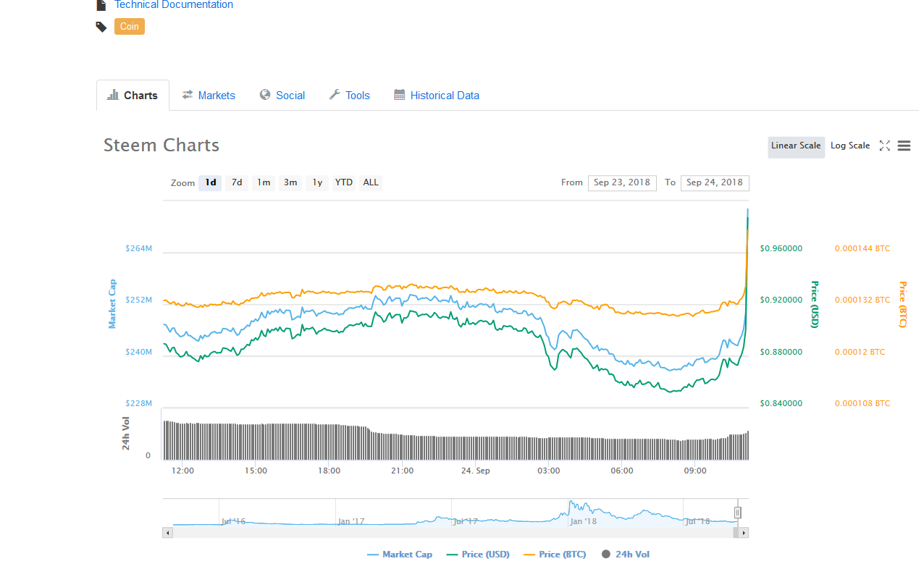Click the $0.960000 price axis label
The image size is (924, 569).
click(x=781, y=248)
